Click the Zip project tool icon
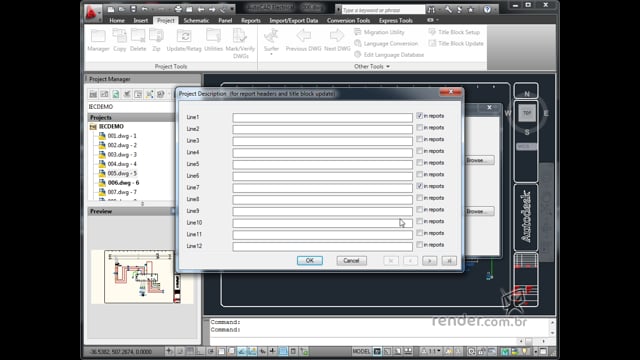640x360 pixels. click(x=156, y=40)
